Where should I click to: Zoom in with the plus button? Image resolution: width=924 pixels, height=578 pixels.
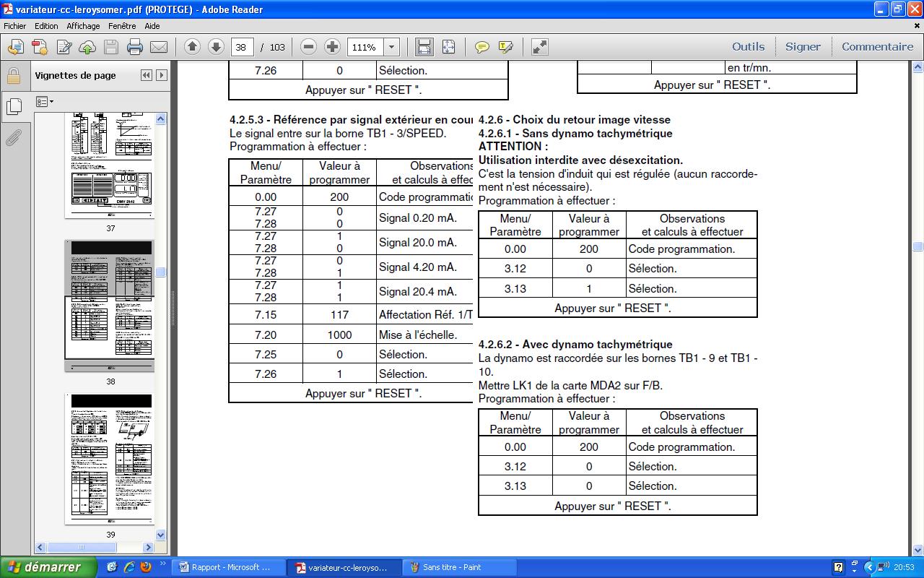332,47
